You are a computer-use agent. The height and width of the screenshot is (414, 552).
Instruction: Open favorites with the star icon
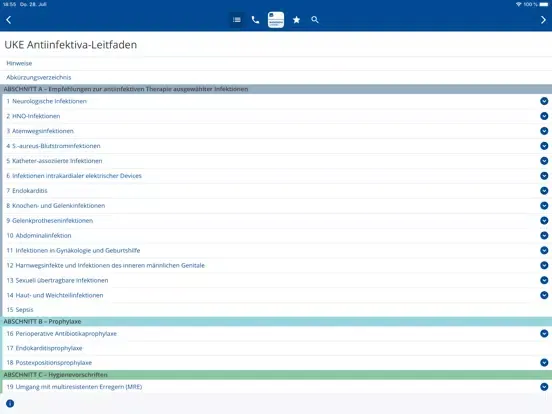pyautogui.click(x=296, y=20)
